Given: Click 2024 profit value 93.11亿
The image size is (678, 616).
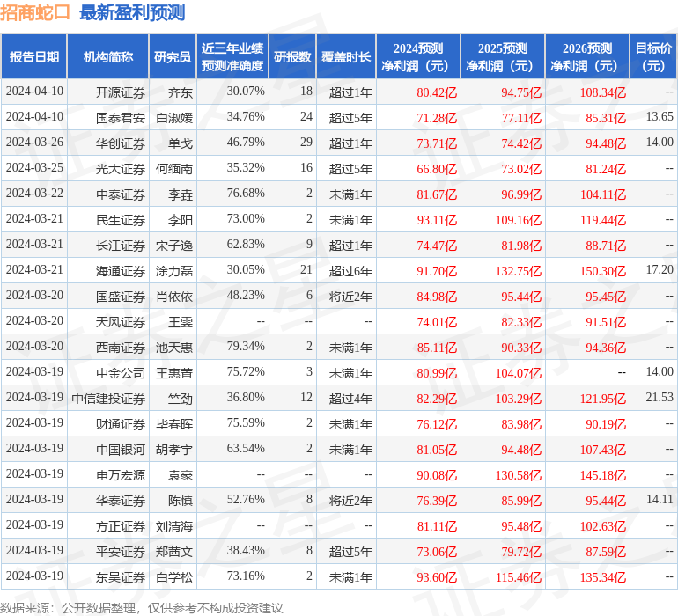Looking at the screenshot, I should [437, 220].
